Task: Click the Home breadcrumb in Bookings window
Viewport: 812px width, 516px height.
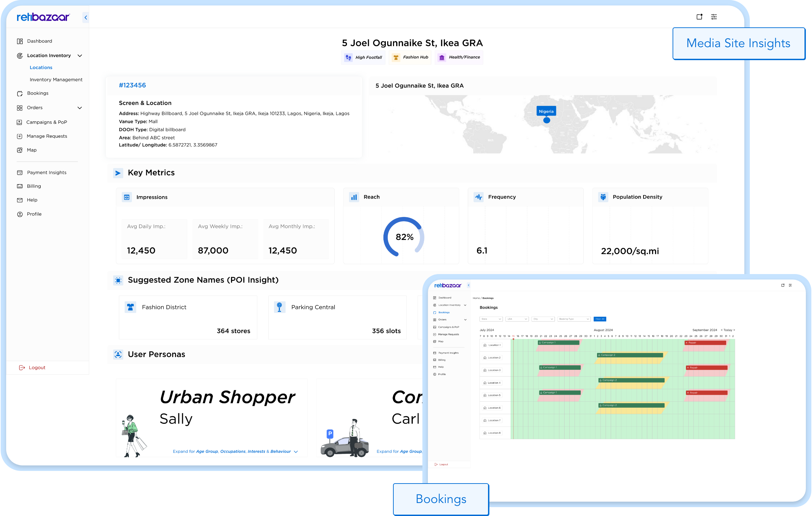Action: (x=476, y=298)
